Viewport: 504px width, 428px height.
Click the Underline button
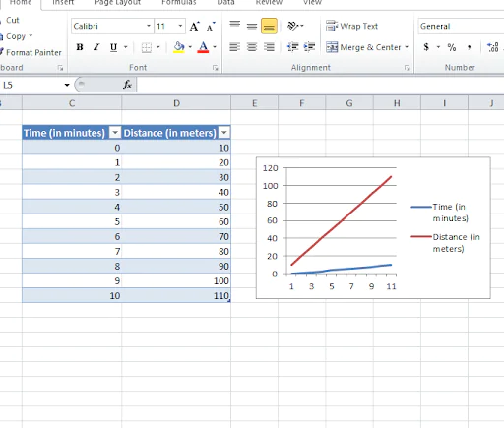point(113,47)
